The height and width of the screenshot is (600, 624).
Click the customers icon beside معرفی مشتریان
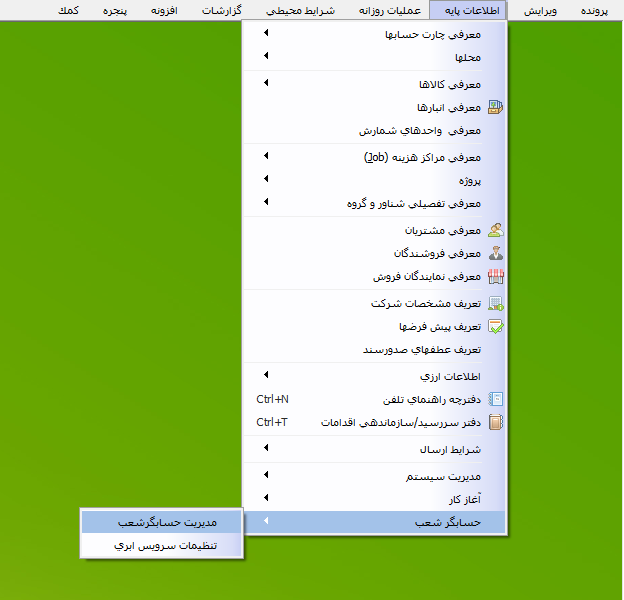click(495, 230)
